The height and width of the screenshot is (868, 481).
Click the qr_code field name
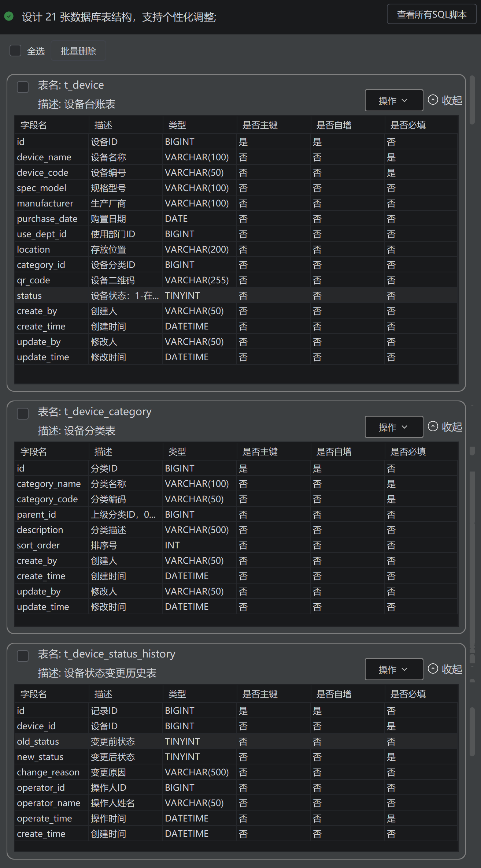click(33, 280)
